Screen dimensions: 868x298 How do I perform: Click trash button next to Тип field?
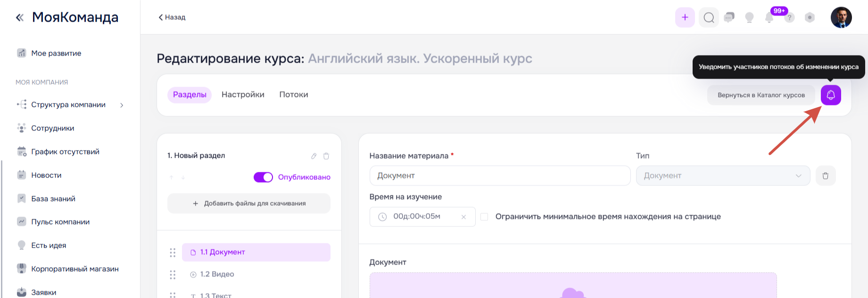click(825, 176)
